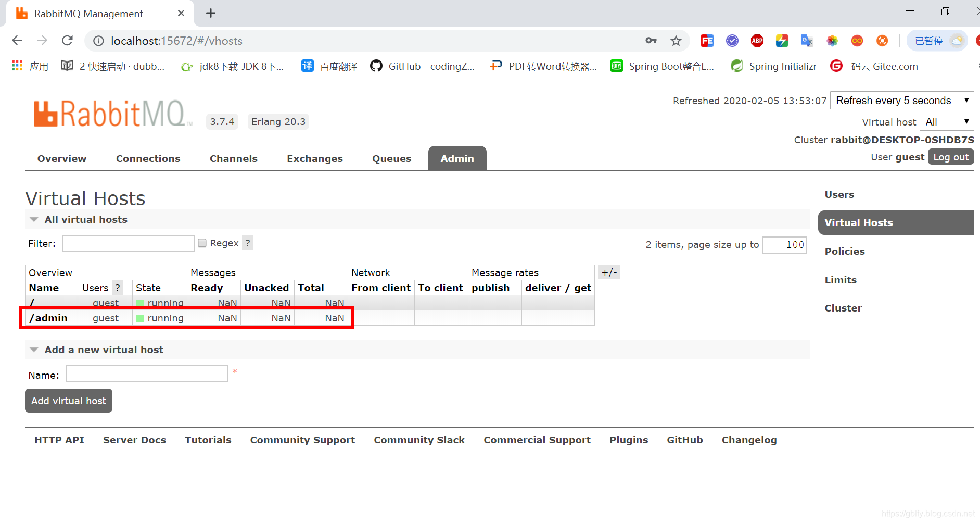Open the Gitee.com bookmark

(x=874, y=66)
